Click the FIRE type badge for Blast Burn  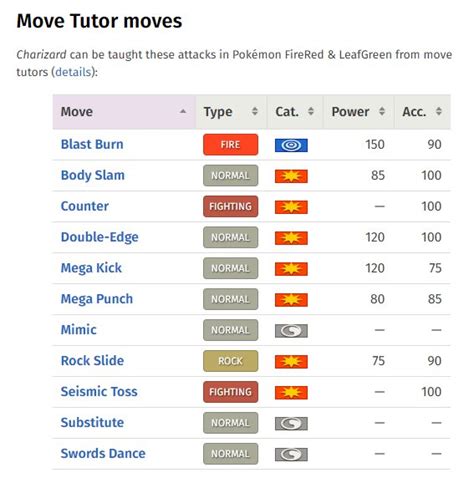(x=230, y=145)
